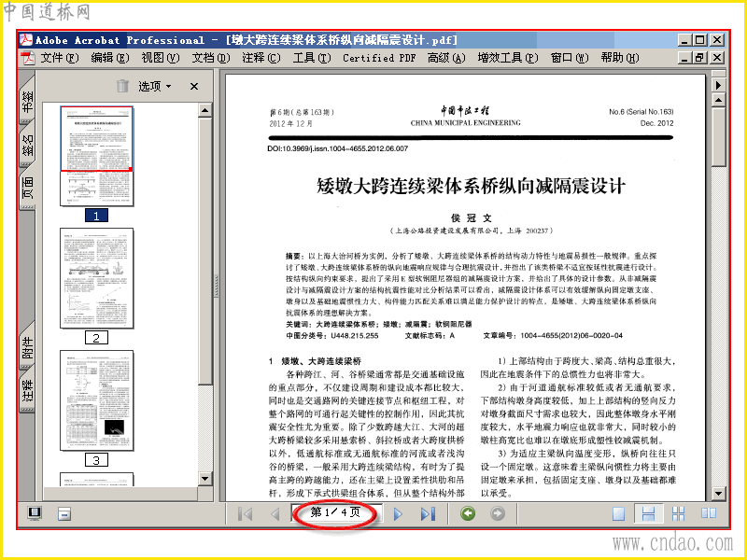Advance to the next page arrow

(x=399, y=514)
